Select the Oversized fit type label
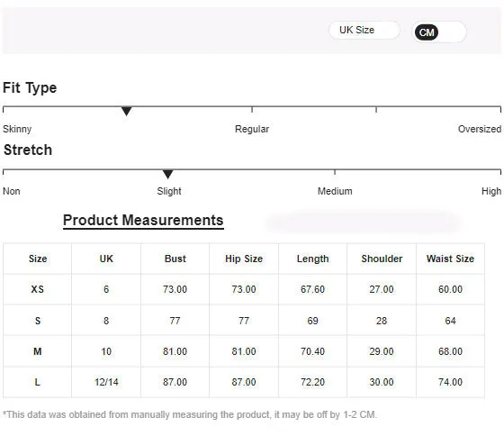This screenshot has width=504, height=445. (479, 129)
